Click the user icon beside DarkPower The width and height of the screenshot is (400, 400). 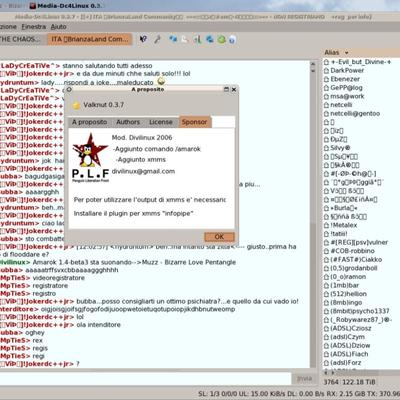coord(327,71)
